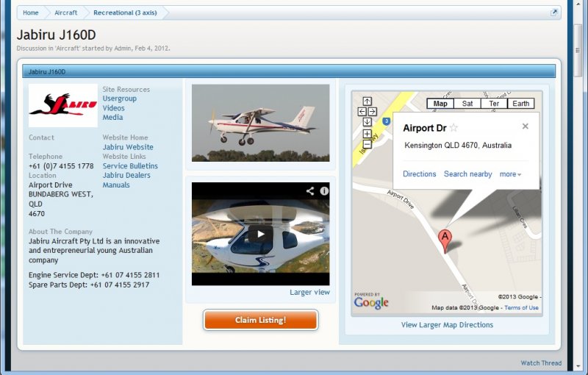This screenshot has width=588, height=375.
Task: Pan the map down with the arrow
Action: 367,121
